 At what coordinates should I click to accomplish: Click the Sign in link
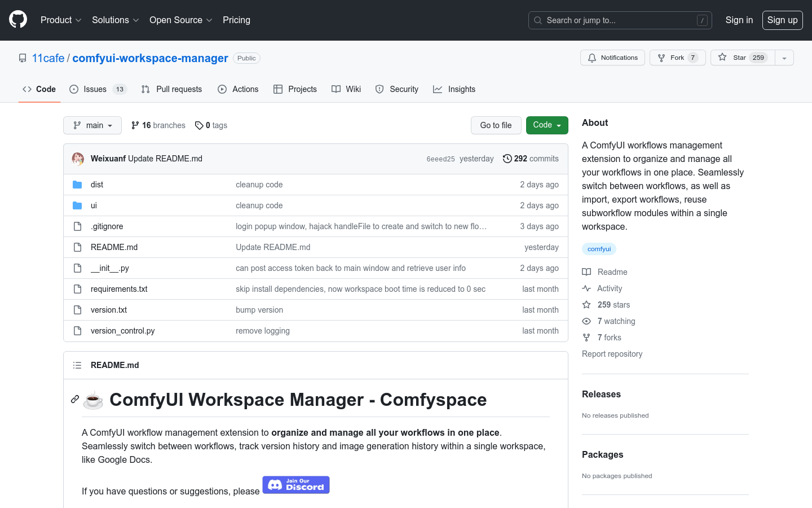pos(739,20)
